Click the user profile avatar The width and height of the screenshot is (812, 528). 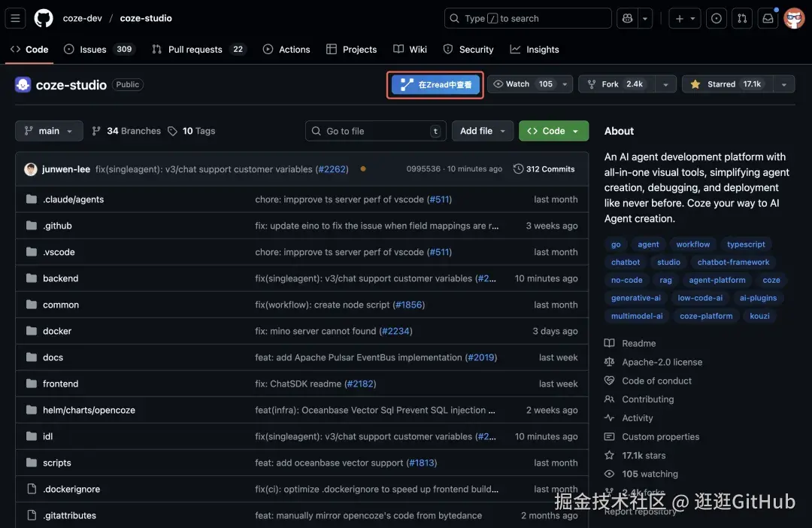click(794, 18)
